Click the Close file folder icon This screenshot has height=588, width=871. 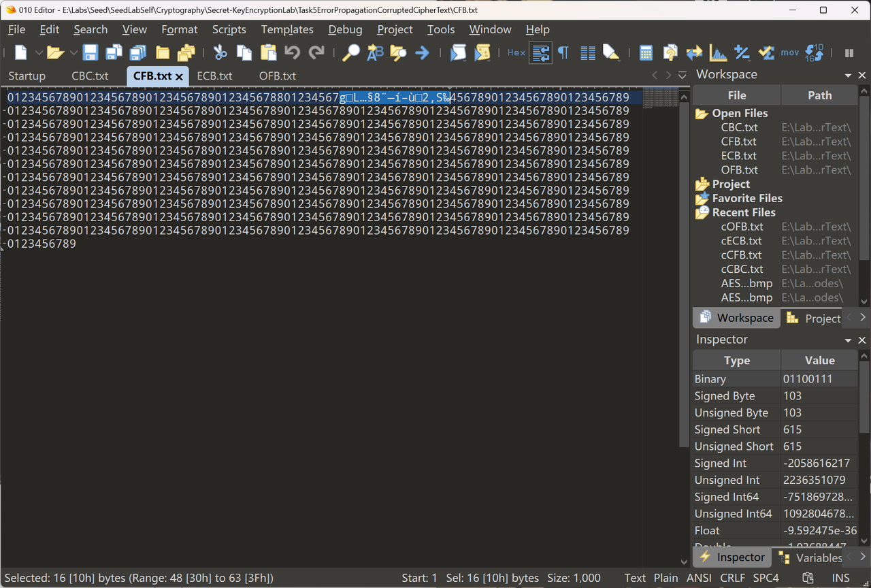(x=163, y=52)
